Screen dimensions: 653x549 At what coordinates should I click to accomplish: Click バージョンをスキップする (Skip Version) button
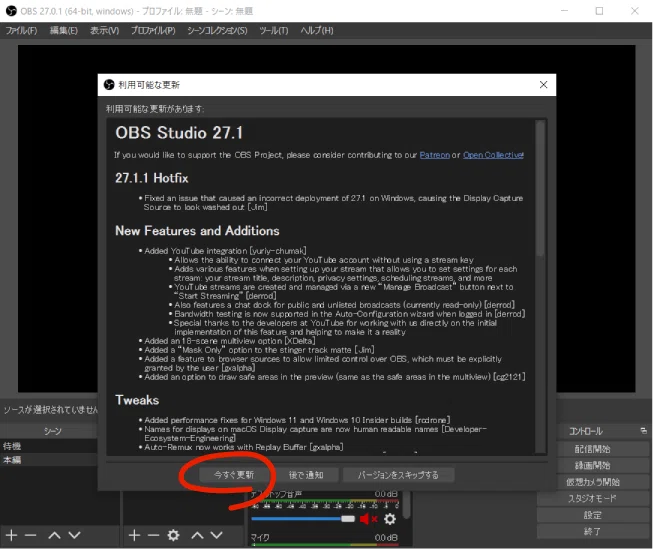click(398, 475)
